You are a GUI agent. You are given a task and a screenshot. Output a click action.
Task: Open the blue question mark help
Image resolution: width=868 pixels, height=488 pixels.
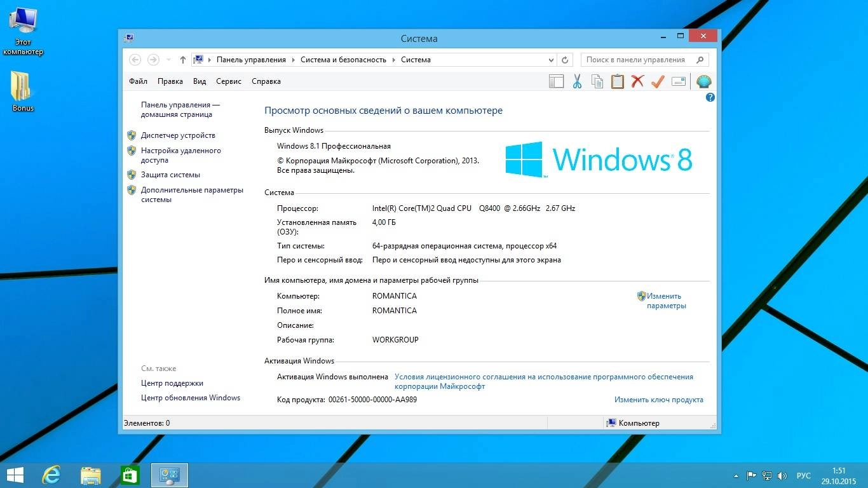[710, 97]
